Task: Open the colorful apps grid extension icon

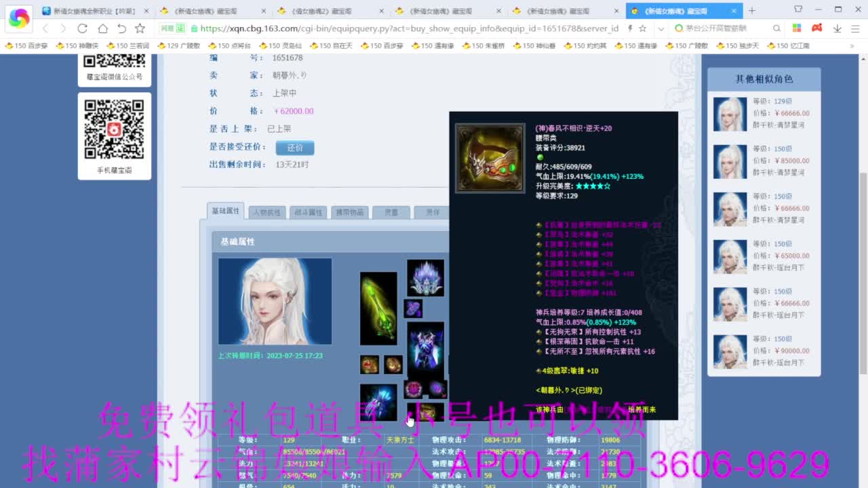Action: [797, 28]
